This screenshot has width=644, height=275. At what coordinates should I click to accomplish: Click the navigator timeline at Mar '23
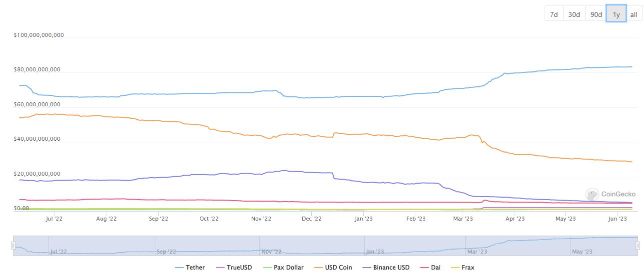pyautogui.click(x=478, y=252)
